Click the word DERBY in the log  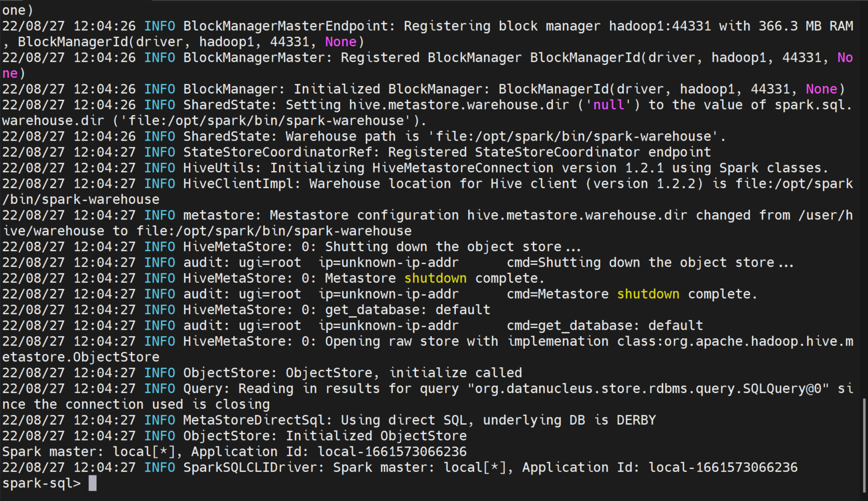[x=636, y=420]
